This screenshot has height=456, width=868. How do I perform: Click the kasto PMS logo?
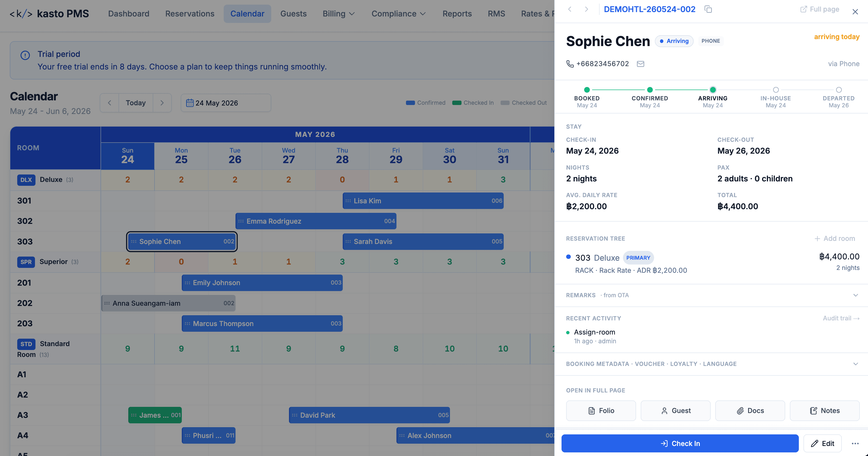(49, 13)
